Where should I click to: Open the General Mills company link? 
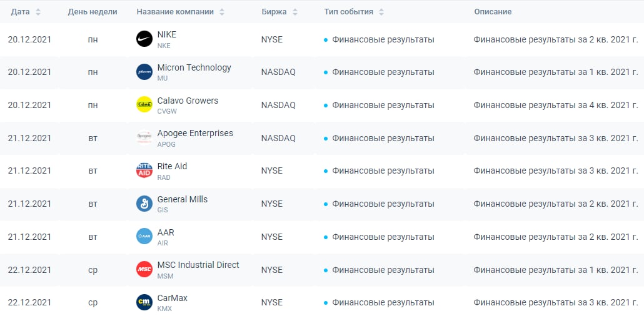182,199
